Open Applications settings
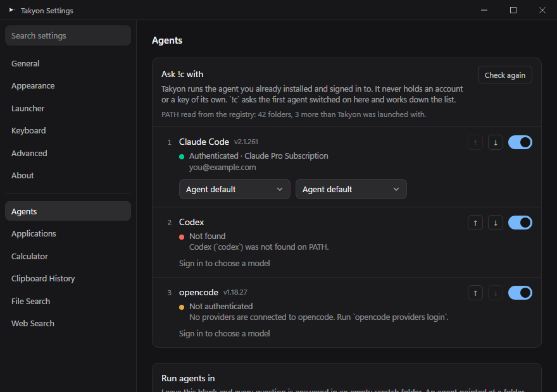The height and width of the screenshot is (392, 557). (68, 234)
